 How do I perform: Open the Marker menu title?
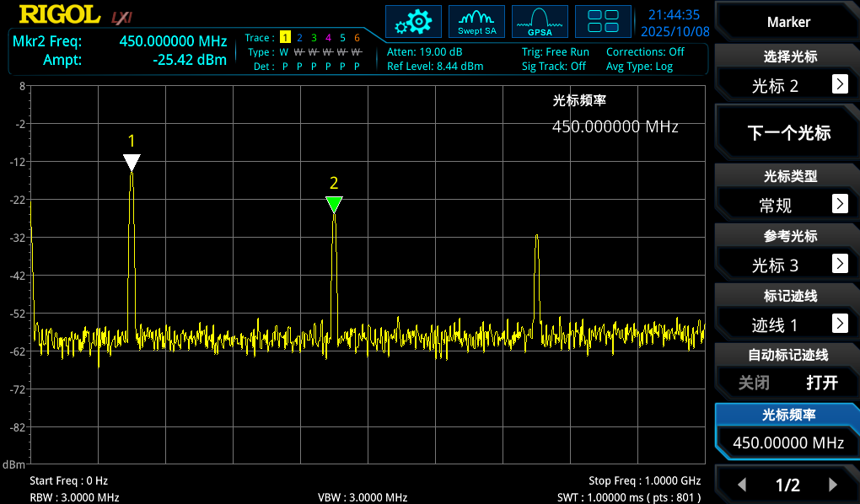(x=788, y=22)
